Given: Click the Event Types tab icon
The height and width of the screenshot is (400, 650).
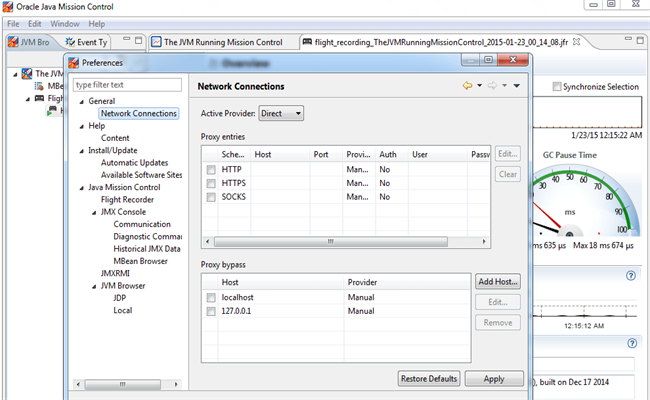Looking at the screenshot, I should pyautogui.click(x=71, y=42).
